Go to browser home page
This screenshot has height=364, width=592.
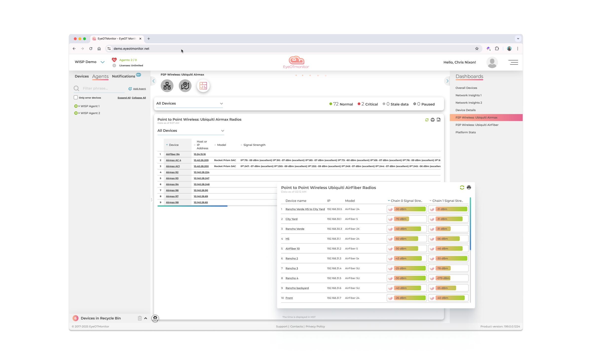99,49
